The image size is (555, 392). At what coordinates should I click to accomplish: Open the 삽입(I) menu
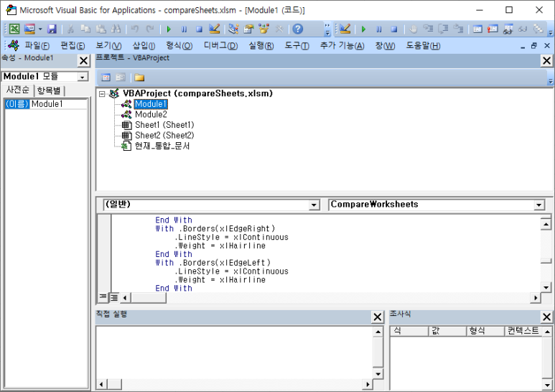click(x=144, y=46)
